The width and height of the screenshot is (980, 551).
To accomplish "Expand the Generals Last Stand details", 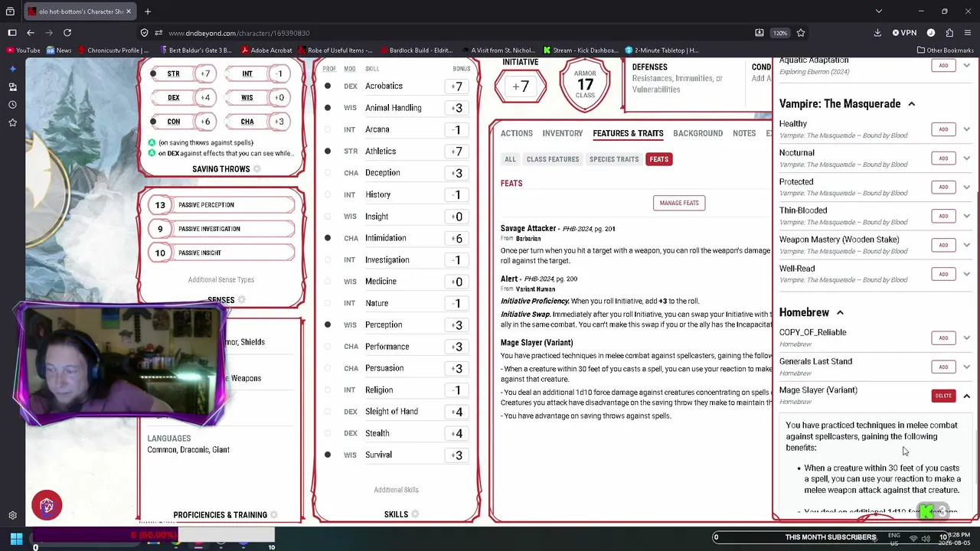I will tap(967, 367).
